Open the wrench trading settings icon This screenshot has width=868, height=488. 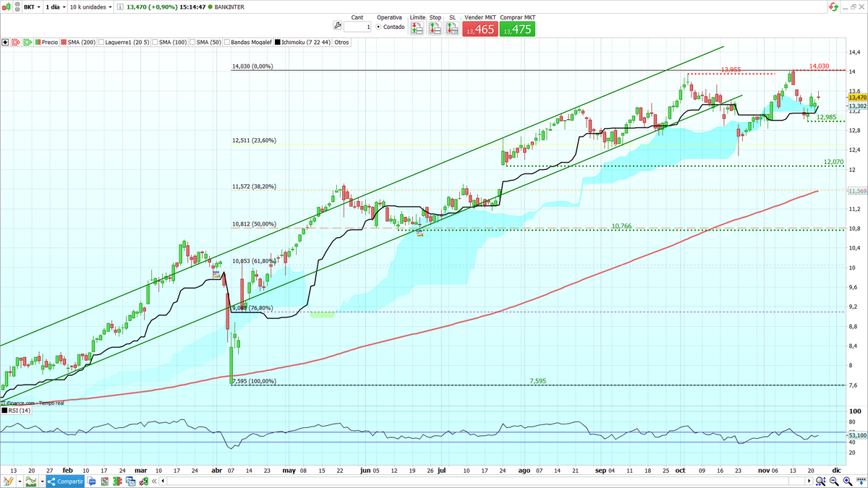point(337,25)
